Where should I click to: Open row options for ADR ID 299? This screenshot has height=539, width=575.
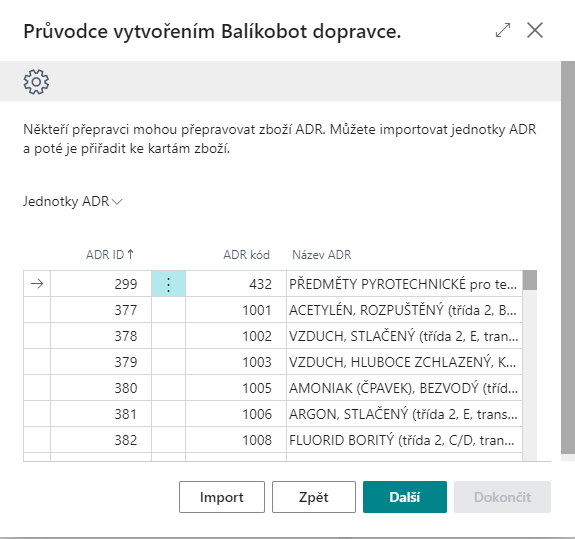(x=168, y=284)
